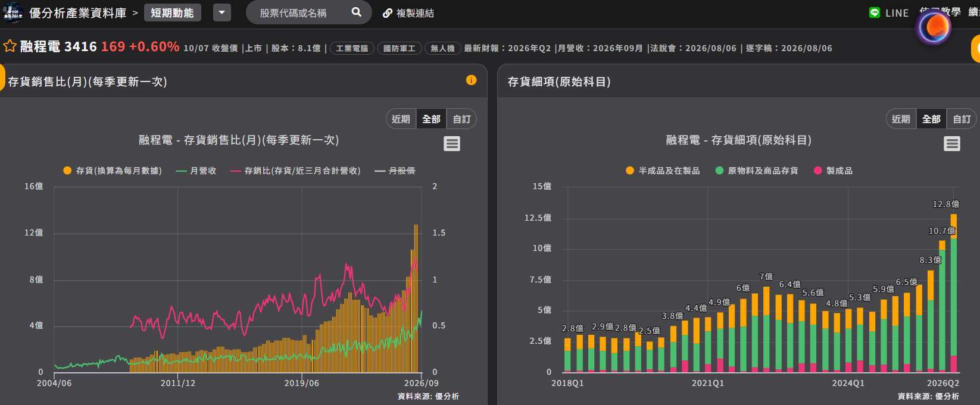Viewport: 980px width, 405px height.
Task: Toggle 半成品及在製品 legend series
Action: pyautogui.click(x=663, y=171)
